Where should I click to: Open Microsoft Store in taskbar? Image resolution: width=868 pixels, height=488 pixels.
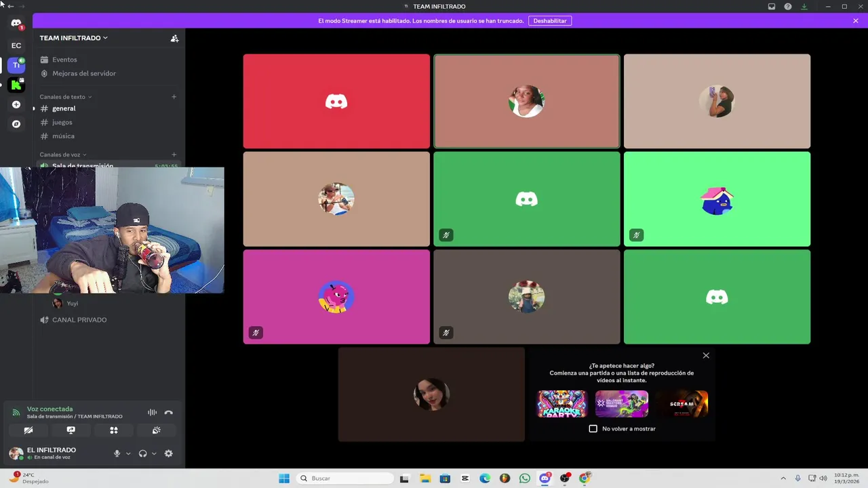coord(445,479)
